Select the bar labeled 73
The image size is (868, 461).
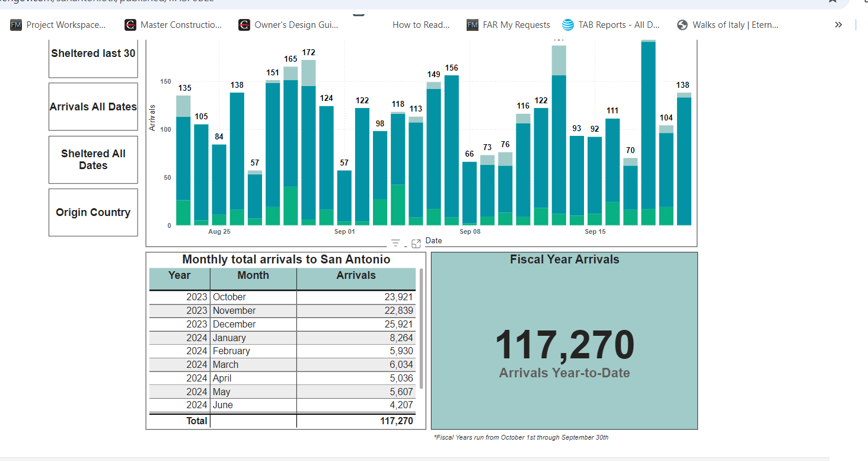[x=487, y=190]
